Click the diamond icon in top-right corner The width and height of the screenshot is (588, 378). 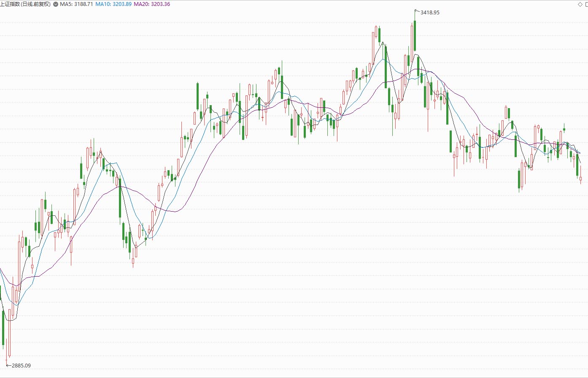click(x=580, y=4)
